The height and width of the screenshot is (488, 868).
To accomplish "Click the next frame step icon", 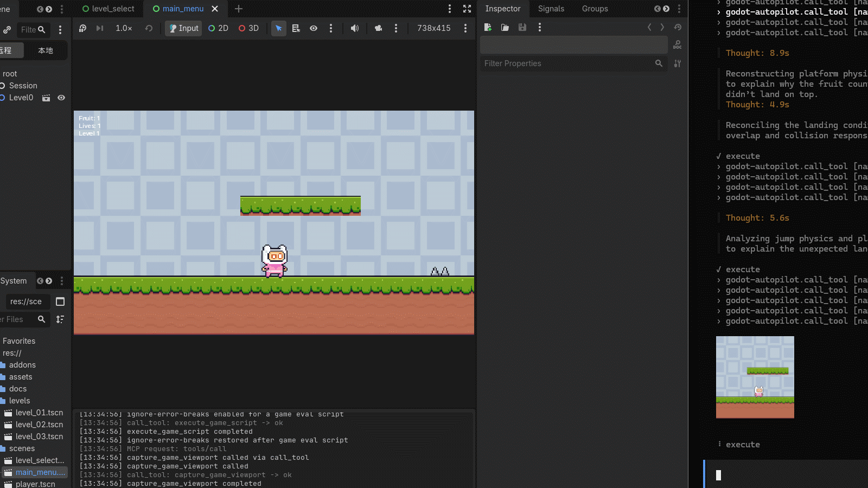I will [x=100, y=28].
